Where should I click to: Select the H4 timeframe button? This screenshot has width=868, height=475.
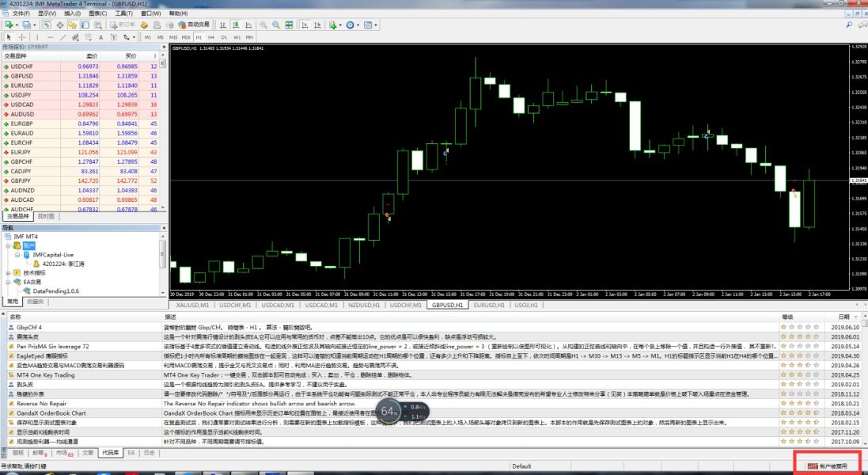click(x=211, y=37)
